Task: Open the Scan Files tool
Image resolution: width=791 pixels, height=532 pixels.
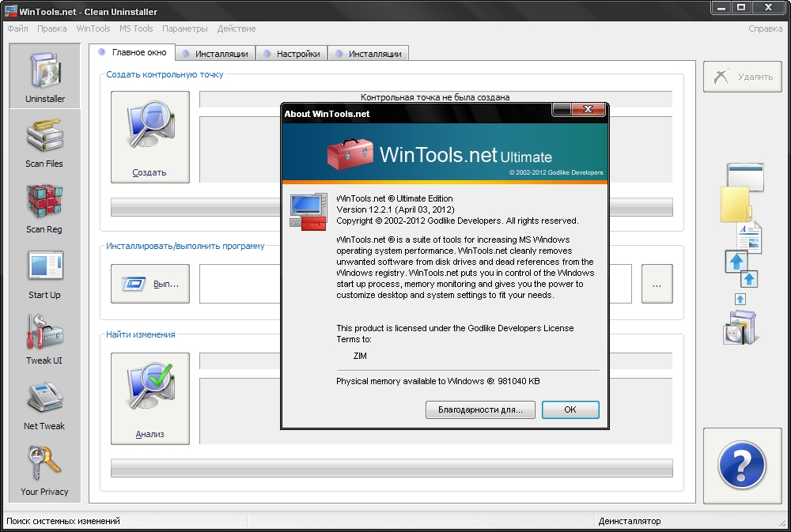Action: (x=45, y=143)
